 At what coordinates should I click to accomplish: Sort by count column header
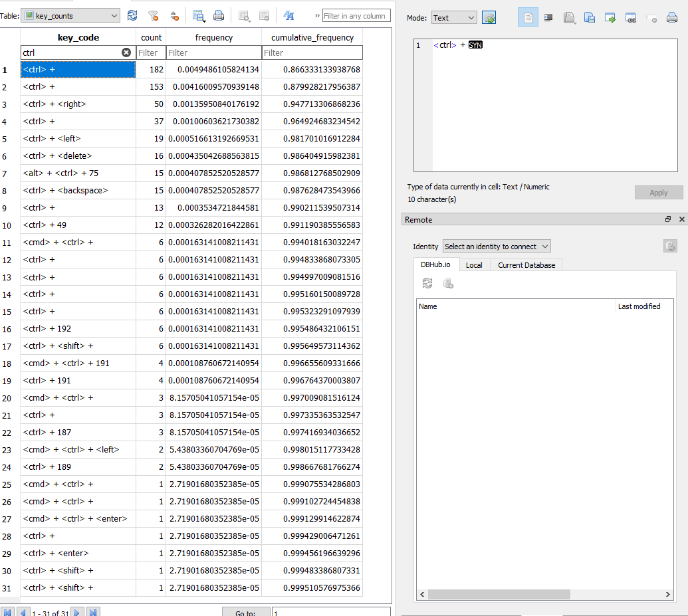[151, 37]
